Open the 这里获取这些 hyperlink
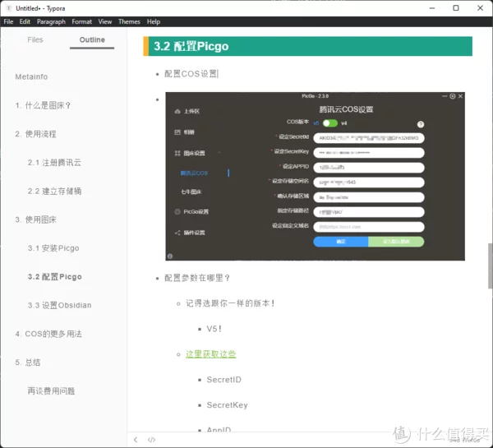The height and width of the screenshot is (448, 493). 210,354
